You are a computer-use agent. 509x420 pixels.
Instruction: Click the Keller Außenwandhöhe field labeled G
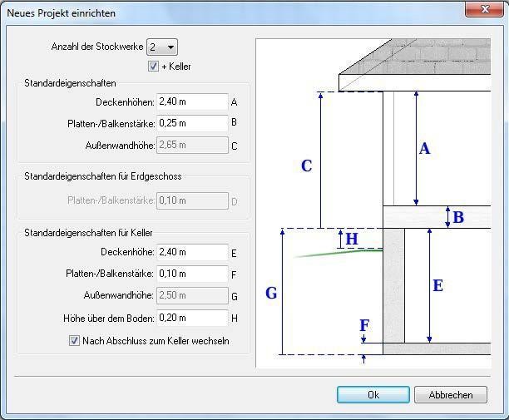(x=192, y=295)
